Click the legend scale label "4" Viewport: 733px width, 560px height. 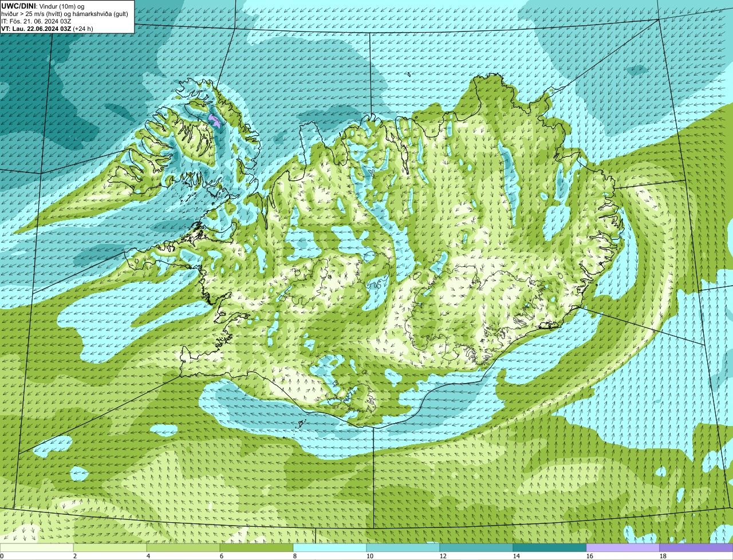[148, 556]
